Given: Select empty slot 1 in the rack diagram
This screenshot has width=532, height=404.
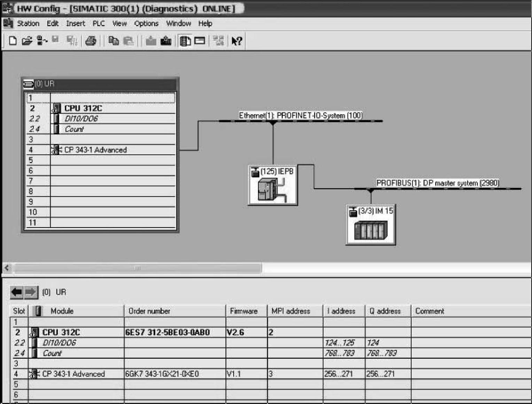Looking at the screenshot, I should (x=101, y=98).
